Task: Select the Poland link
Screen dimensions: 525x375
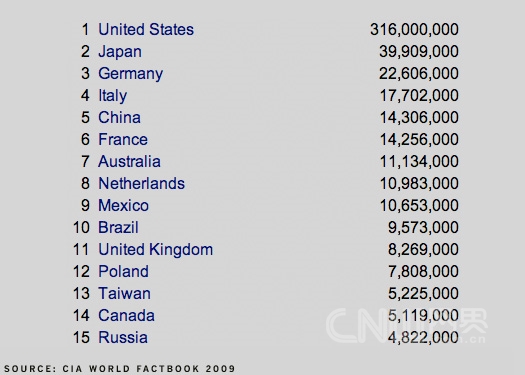Action: point(123,272)
